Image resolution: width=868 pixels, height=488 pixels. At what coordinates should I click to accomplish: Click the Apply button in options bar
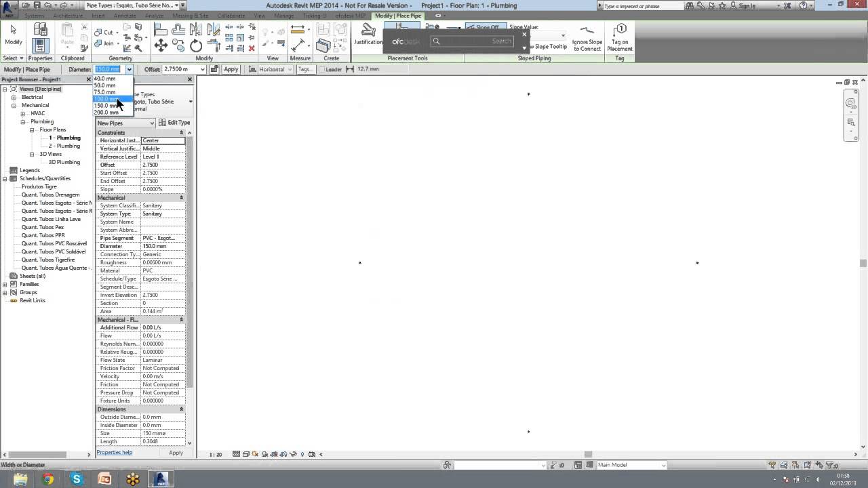click(231, 69)
